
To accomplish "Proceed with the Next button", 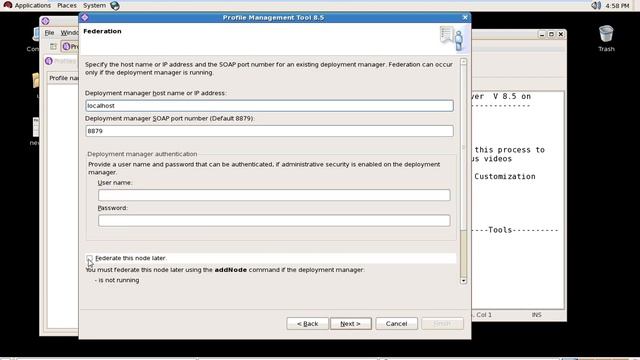I will (x=351, y=324).
